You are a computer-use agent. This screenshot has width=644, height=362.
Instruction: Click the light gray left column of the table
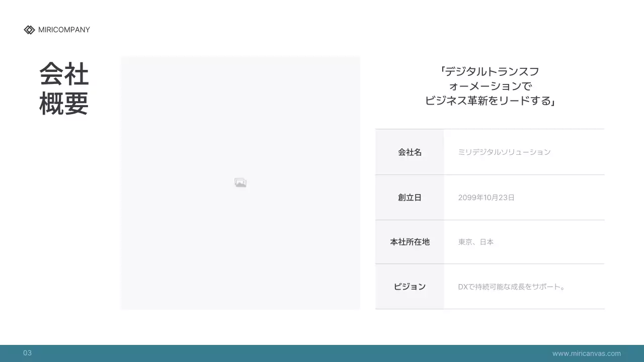[x=410, y=219]
